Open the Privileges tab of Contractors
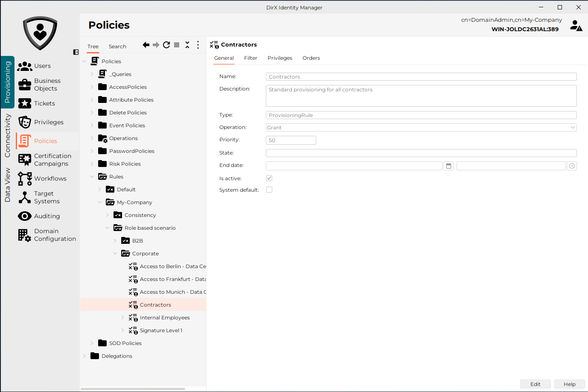This screenshot has width=588, height=392. [280, 58]
